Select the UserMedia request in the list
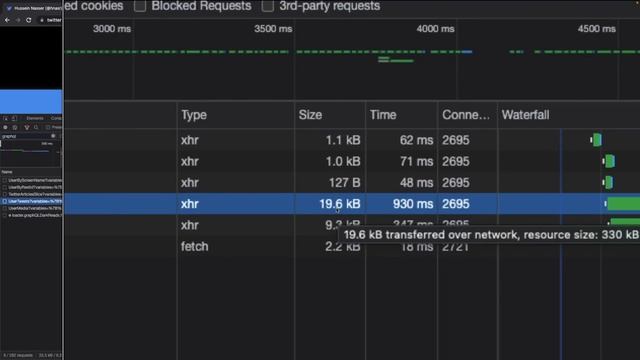Image resolution: width=640 pixels, height=360 pixels. coord(32,208)
